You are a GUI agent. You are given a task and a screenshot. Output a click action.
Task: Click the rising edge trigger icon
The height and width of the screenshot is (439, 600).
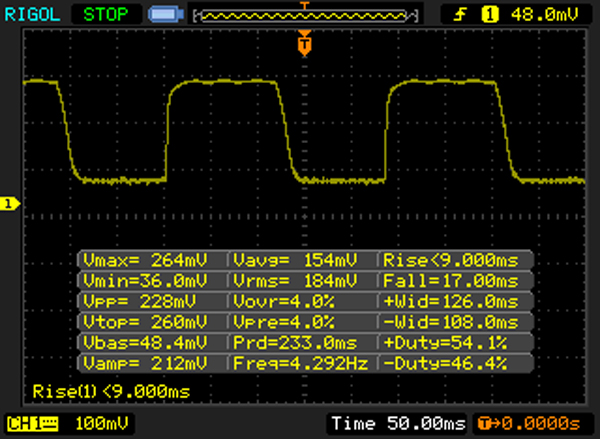(x=464, y=15)
